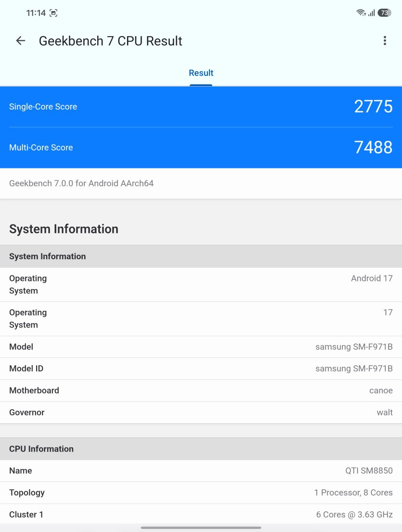Tap the Multi-Core Score label

point(41,148)
